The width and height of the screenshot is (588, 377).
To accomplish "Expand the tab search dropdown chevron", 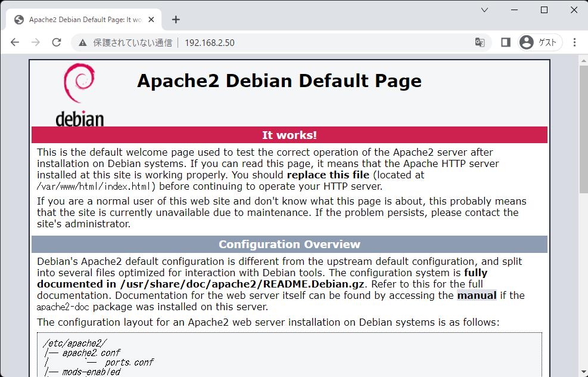I will point(484,10).
